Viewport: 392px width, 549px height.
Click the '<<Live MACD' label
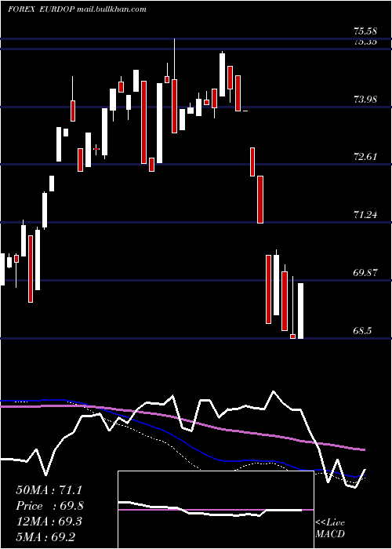pos(330,528)
